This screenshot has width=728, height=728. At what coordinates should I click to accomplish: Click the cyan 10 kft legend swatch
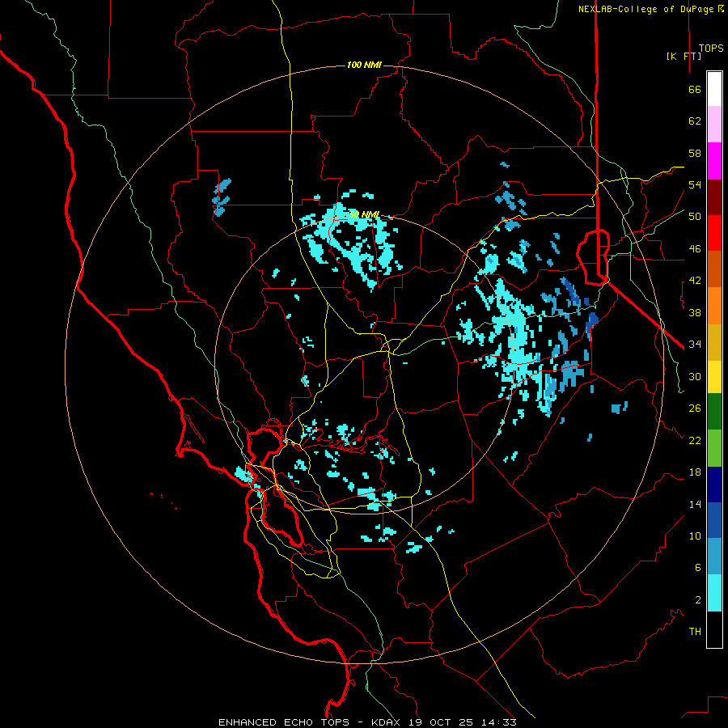click(714, 593)
